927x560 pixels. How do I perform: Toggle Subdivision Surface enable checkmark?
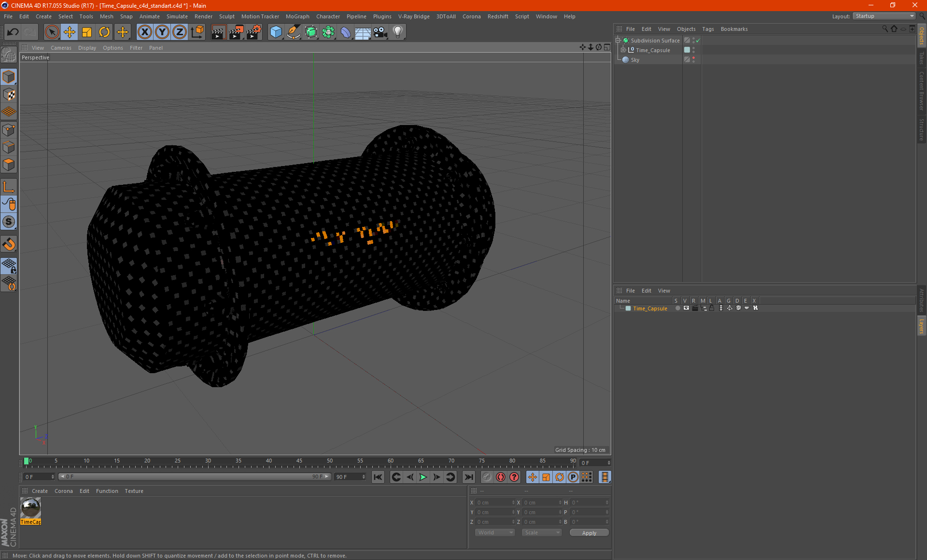(x=698, y=41)
